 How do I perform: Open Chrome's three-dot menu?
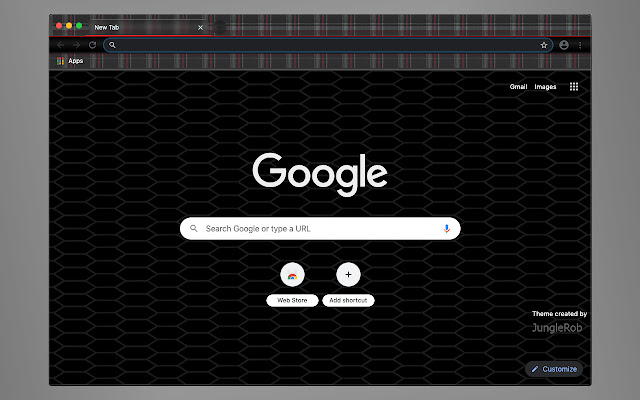pos(580,45)
